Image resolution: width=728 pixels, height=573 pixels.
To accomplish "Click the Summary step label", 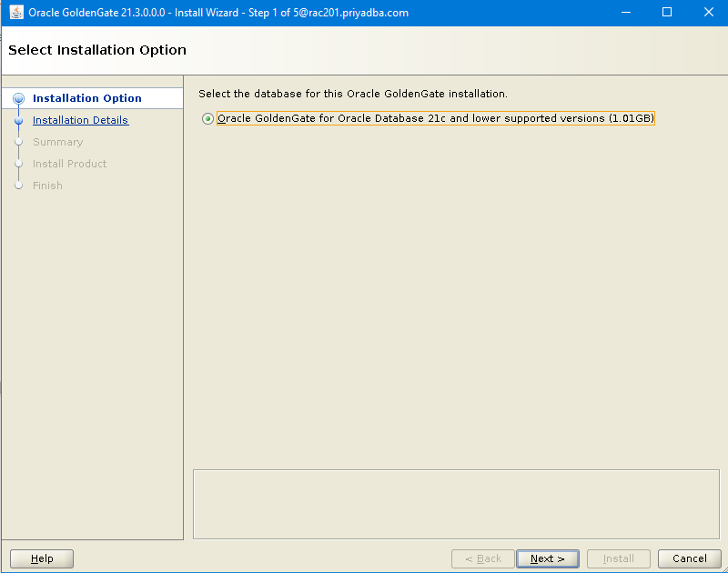I will click(57, 142).
